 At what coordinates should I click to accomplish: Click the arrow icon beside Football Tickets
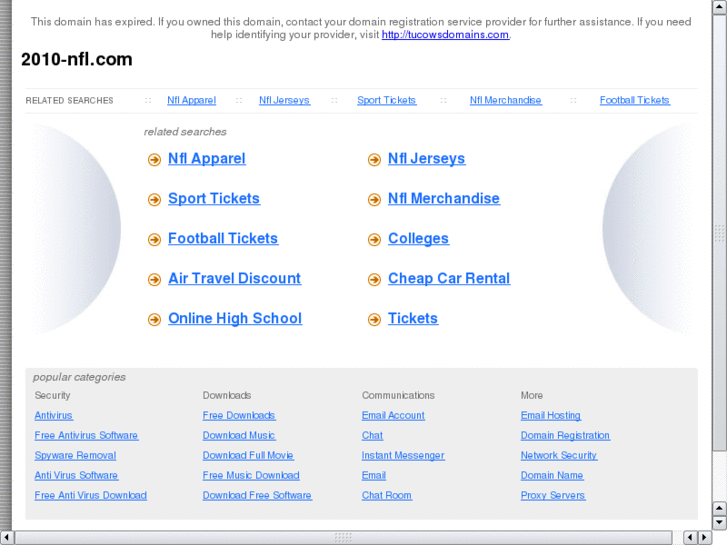[x=154, y=240]
